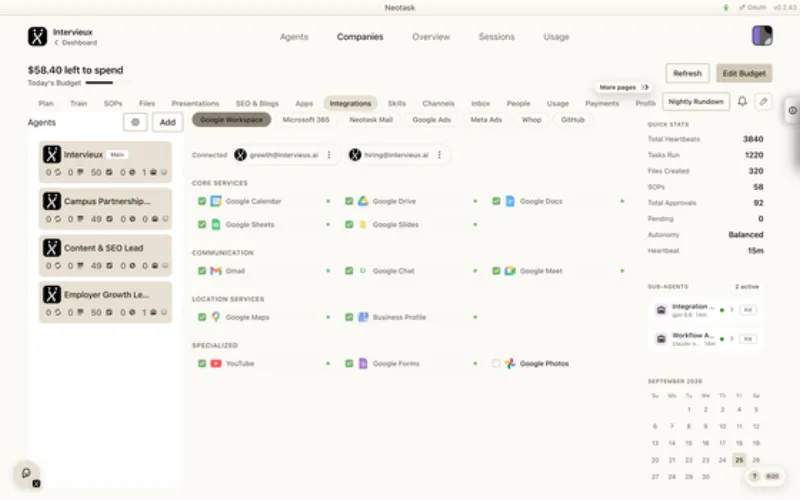The width and height of the screenshot is (800, 500).
Task: Switch to the Usage top tab
Action: (x=556, y=37)
